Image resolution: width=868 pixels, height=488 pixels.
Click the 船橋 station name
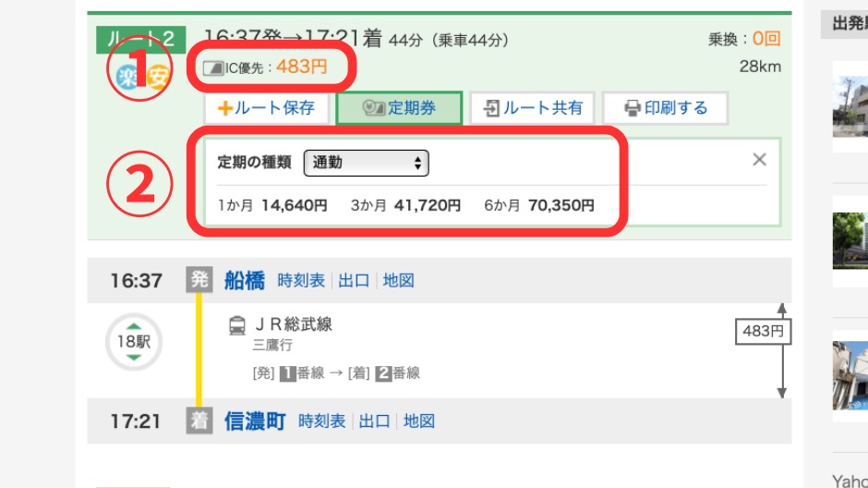(245, 280)
